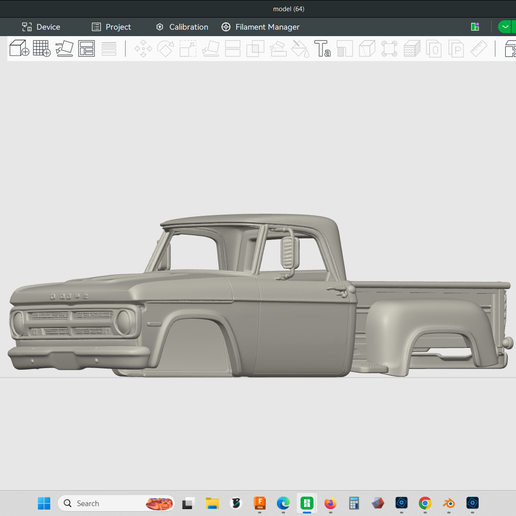Click the page icon labeled 0

tap(434, 49)
